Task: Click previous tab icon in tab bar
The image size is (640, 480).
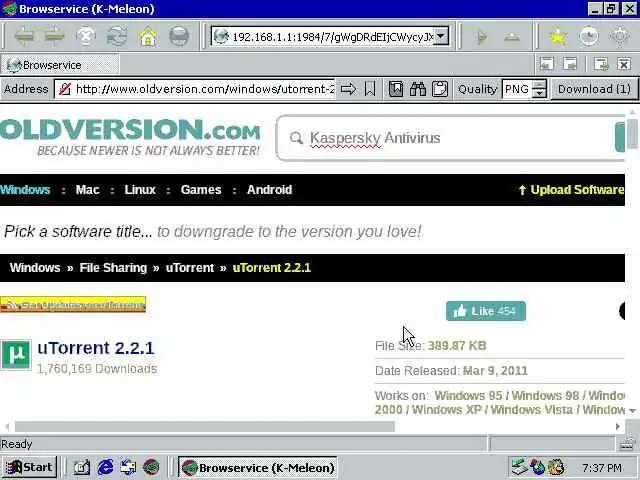Action: 547,64
